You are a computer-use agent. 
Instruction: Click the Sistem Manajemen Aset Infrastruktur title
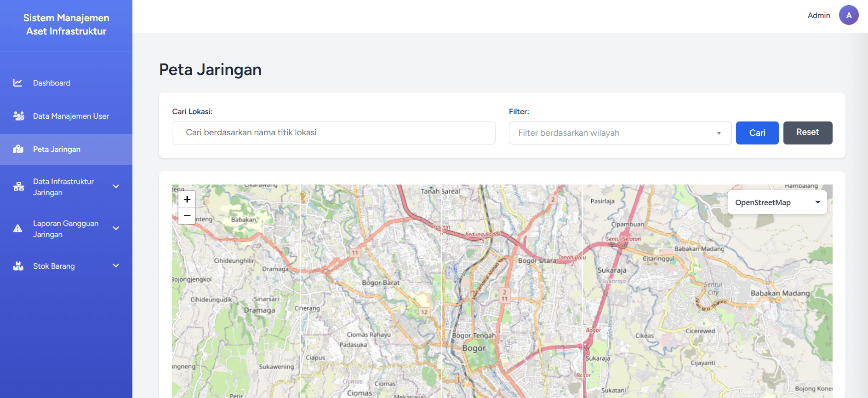(66, 24)
